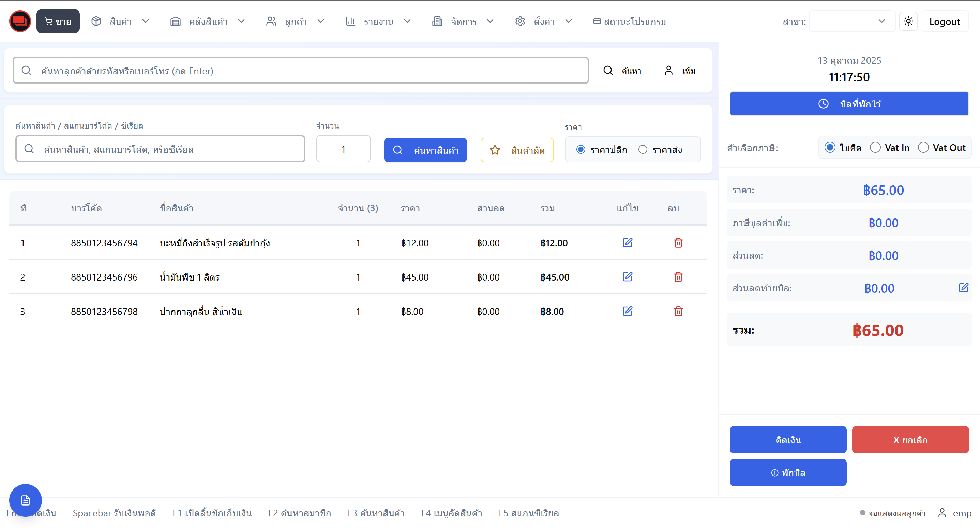Toggle light/dark theme sun icon
This screenshot has width=980, height=528.
pos(908,21)
